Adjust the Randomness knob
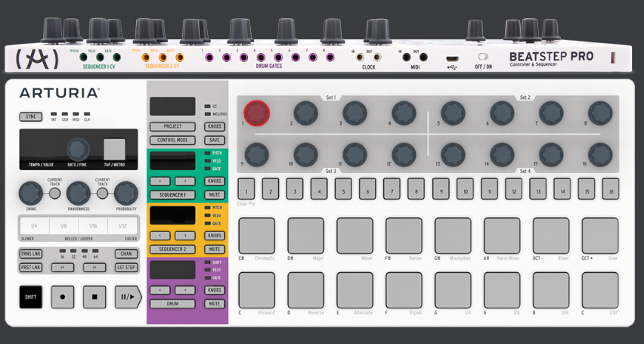Viewport: 644px width, 344px height. pyautogui.click(x=79, y=193)
